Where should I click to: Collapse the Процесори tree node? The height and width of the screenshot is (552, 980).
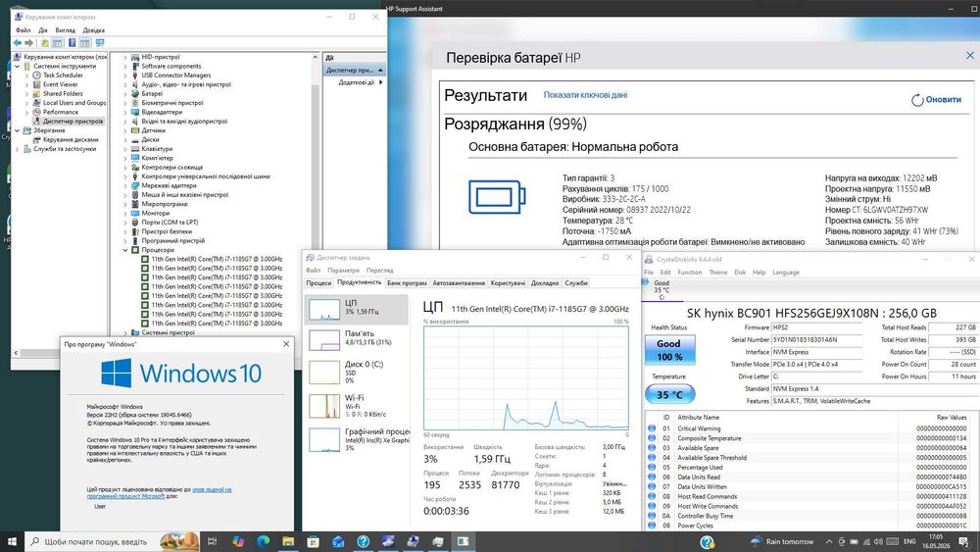pos(125,250)
